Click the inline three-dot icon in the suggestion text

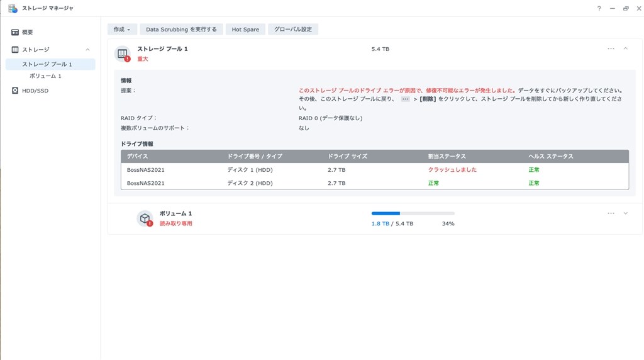click(406, 99)
